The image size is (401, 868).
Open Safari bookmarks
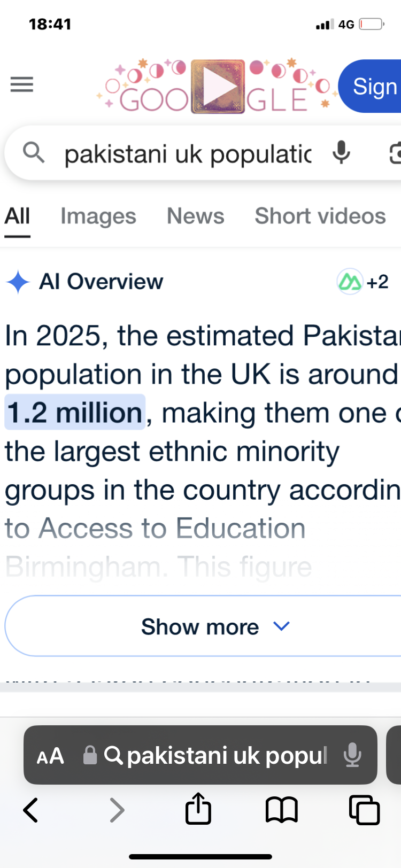tap(282, 810)
